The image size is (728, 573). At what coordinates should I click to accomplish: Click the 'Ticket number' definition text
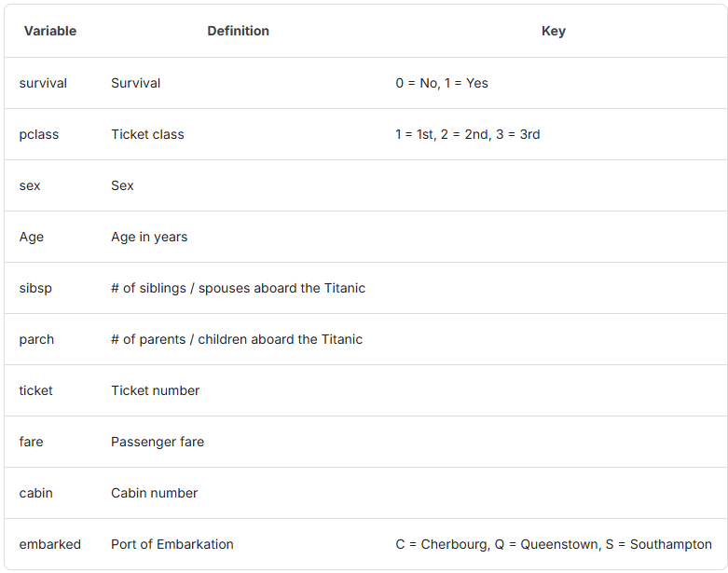click(155, 390)
